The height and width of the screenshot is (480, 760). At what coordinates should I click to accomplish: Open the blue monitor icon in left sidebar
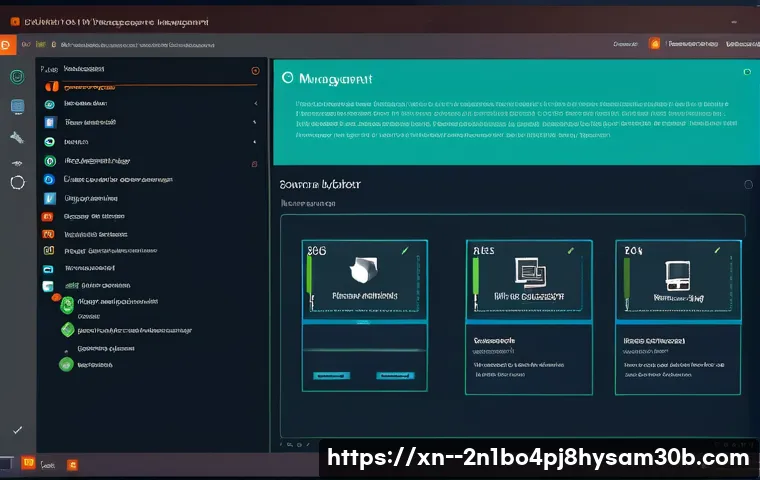(17, 106)
